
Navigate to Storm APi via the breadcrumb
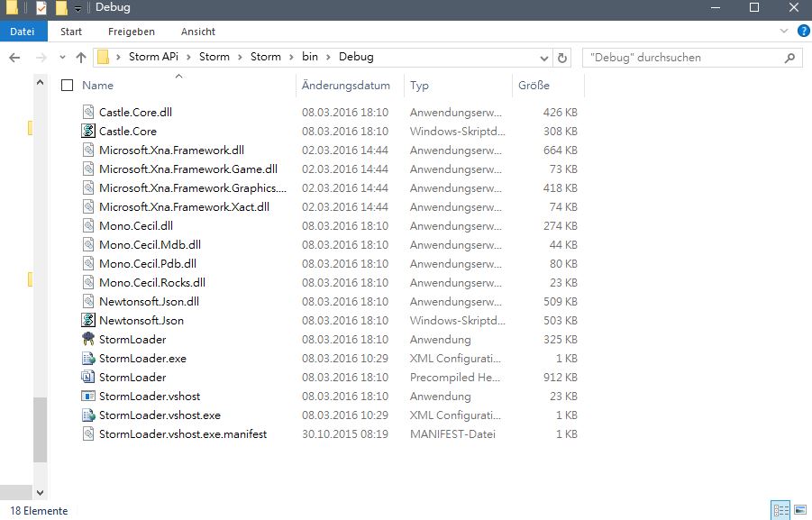tap(151, 57)
